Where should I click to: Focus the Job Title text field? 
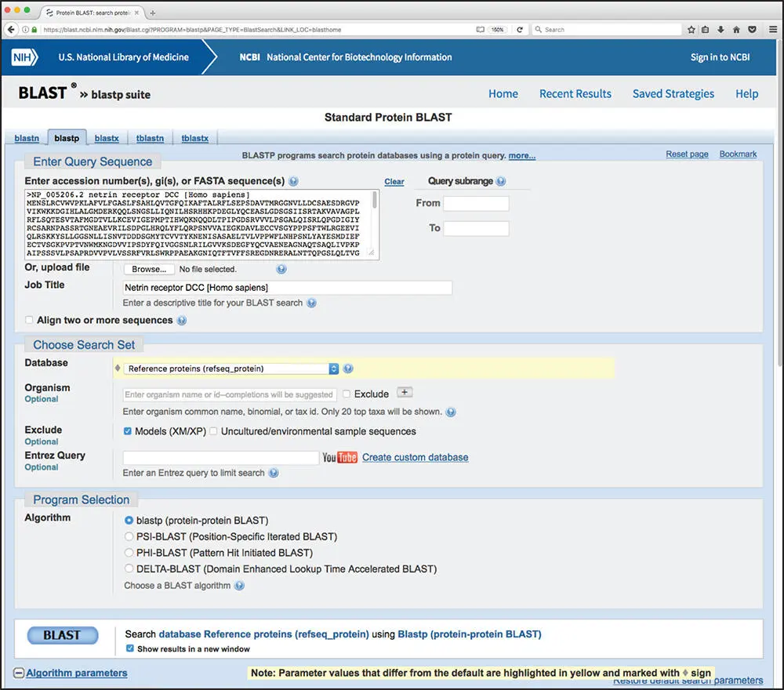tap(288, 288)
